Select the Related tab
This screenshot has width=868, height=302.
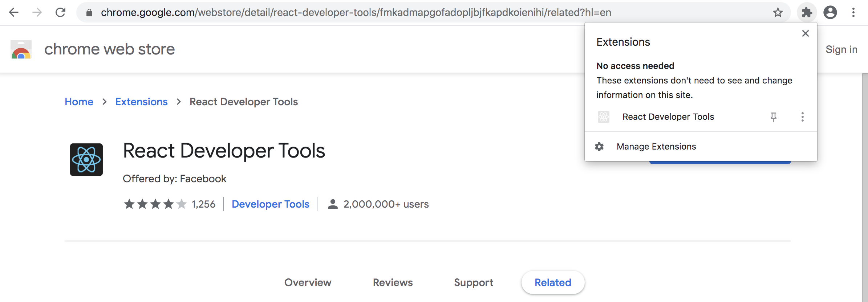click(x=553, y=282)
